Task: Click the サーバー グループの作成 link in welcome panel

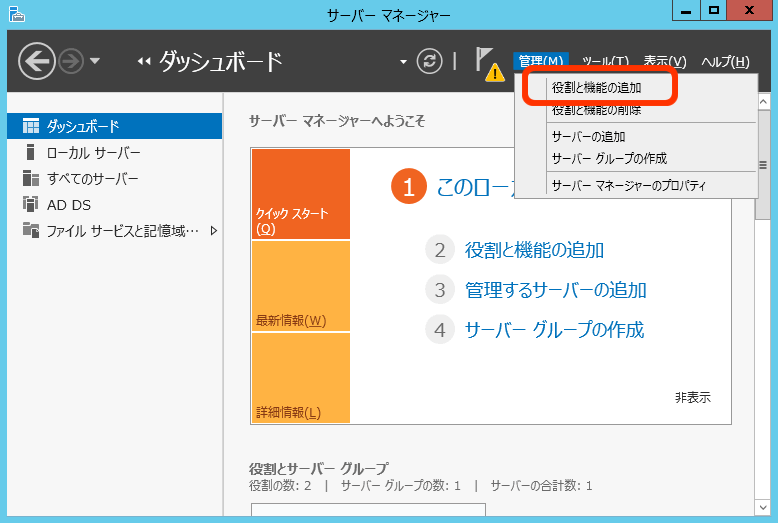Action: point(554,330)
